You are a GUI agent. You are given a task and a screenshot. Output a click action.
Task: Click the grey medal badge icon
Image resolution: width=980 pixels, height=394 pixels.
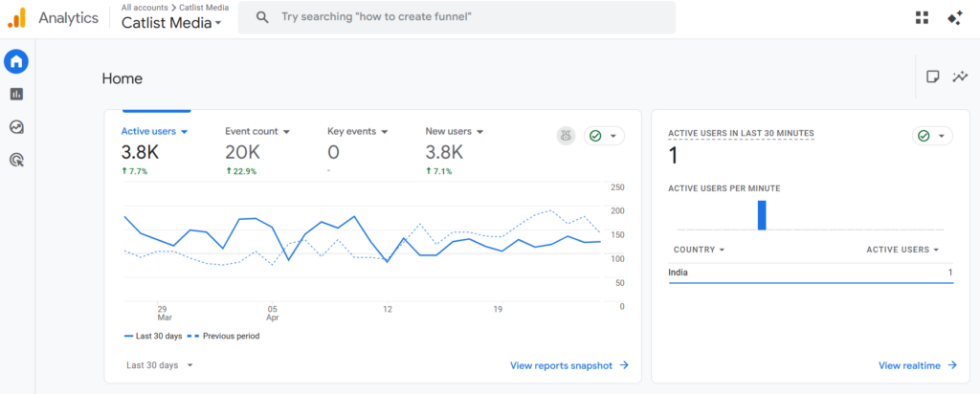(567, 136)
